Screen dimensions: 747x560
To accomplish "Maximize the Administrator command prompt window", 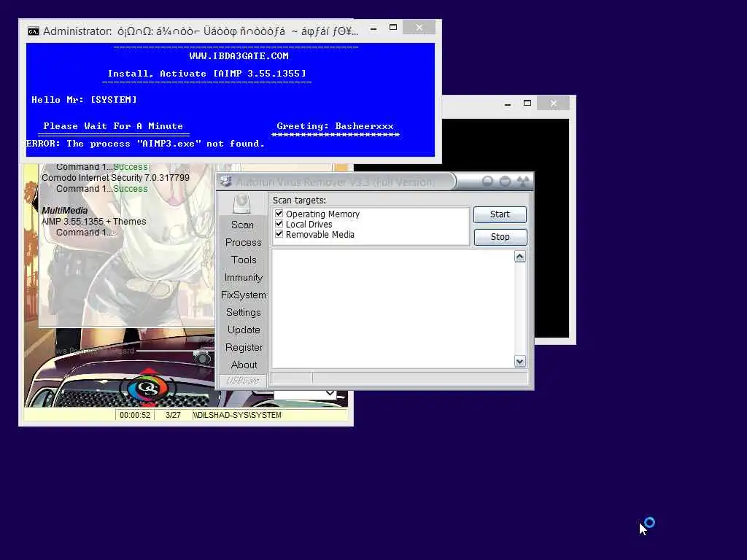I will [393, 28].
